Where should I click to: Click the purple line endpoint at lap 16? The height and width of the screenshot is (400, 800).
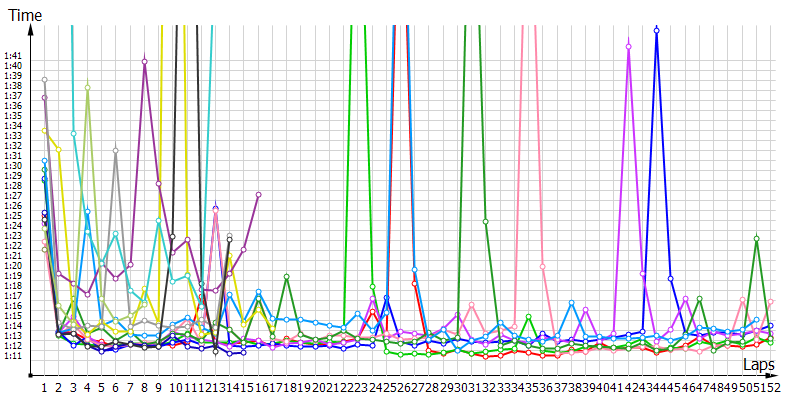click(x=258, y=194)
